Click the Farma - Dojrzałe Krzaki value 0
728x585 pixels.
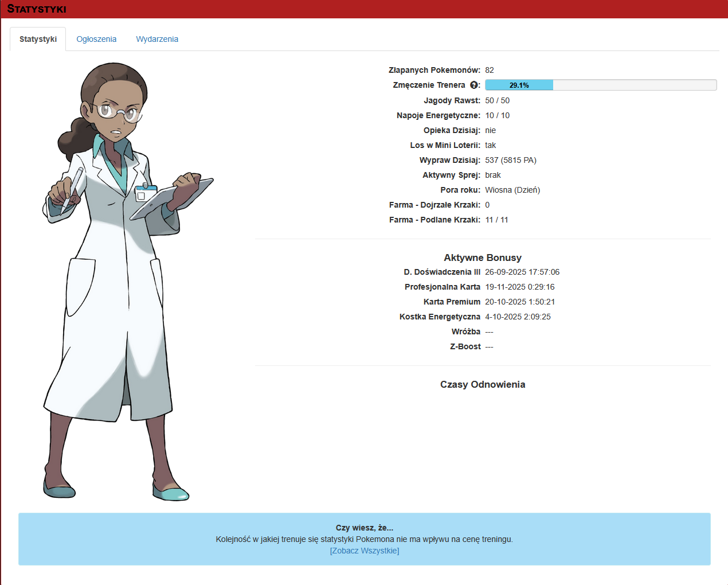coord(487,205)
